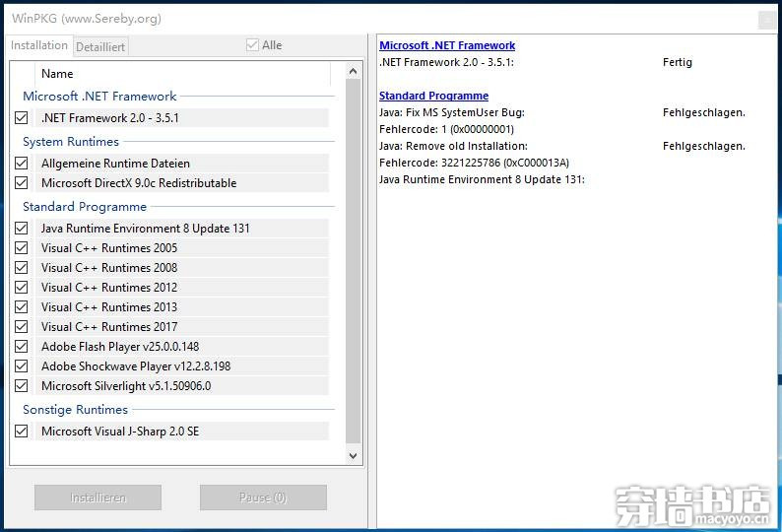Click Java Runtime Environment 8 Update 131 log line
The height and width of the screenshot is (532, 782).
[482, 179]
